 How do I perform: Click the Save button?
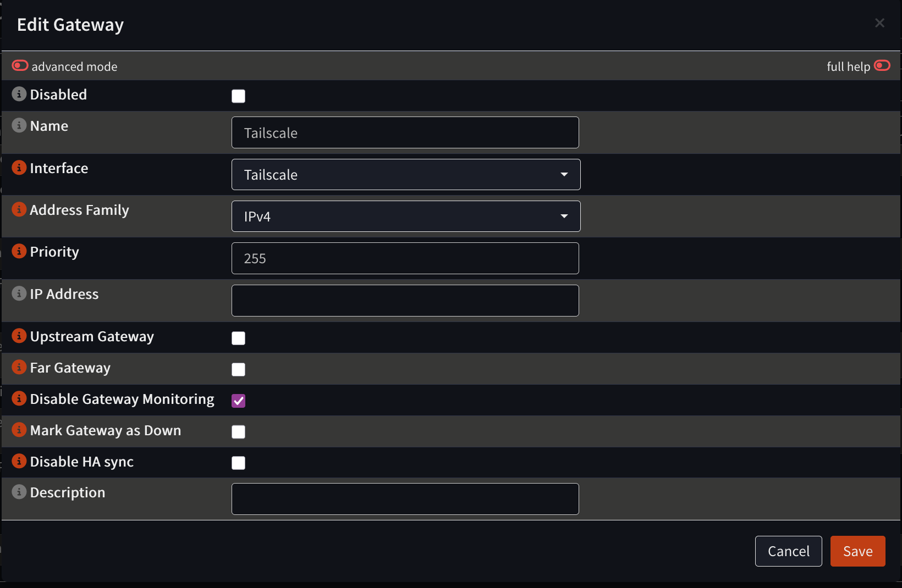click(x=858, y=551)
